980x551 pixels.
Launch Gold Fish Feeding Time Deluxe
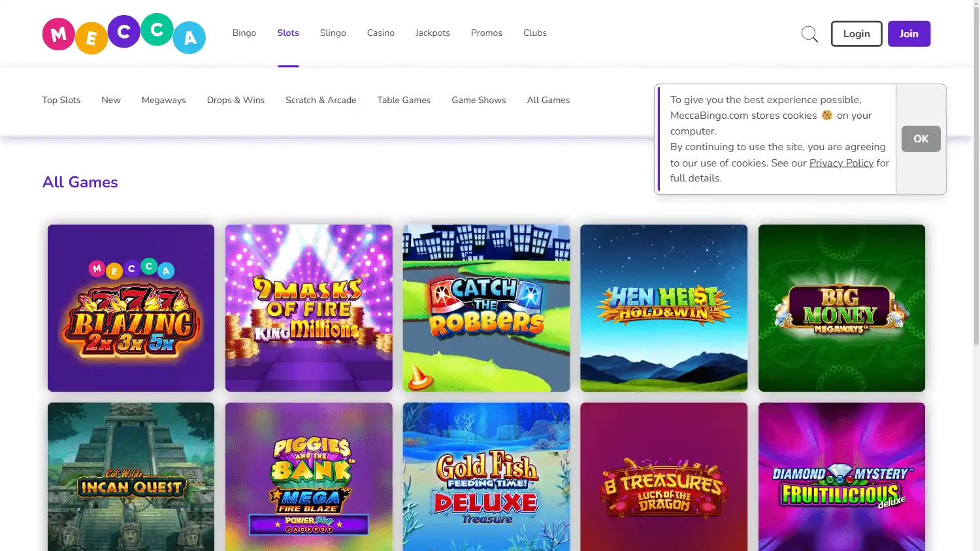pos(487,477)
